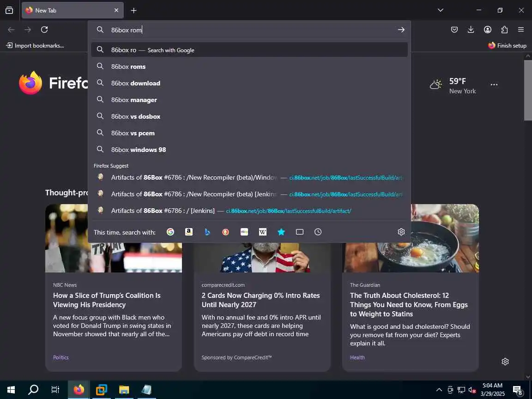Open a new tab with the plus button

coord(133,11)
